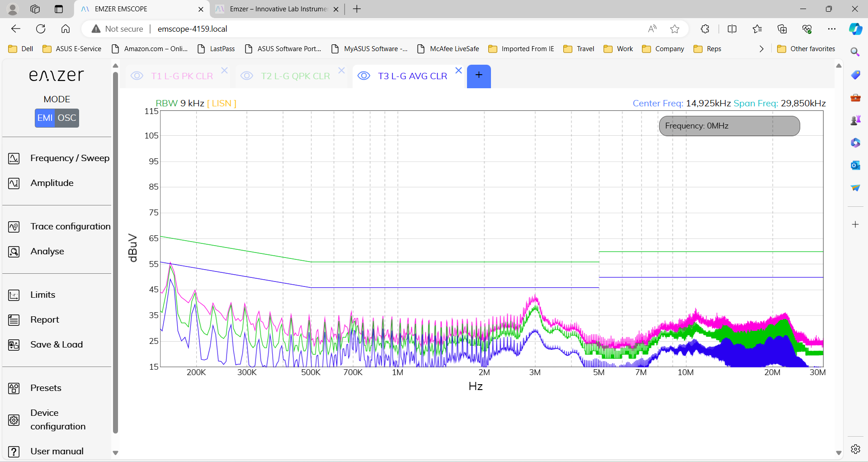
Task: Open a new browser tab
Action: pos(357,9)
